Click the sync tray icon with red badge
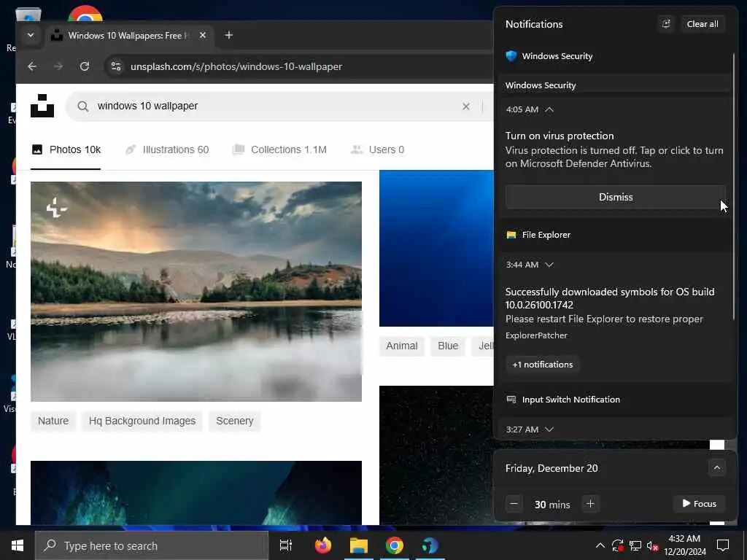The height and width of the screenshot is (560, 747). tap(618, 545)
